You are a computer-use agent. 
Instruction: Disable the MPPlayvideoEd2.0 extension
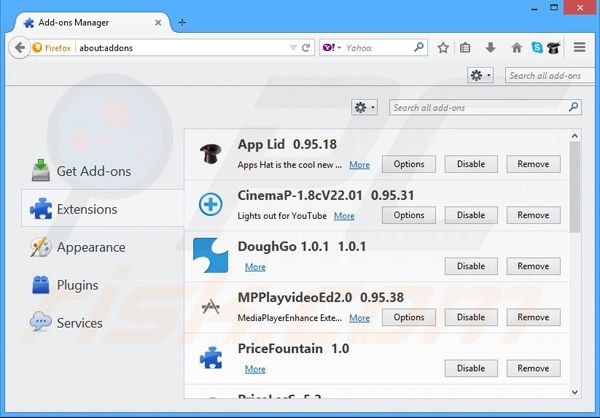point(471,317)
